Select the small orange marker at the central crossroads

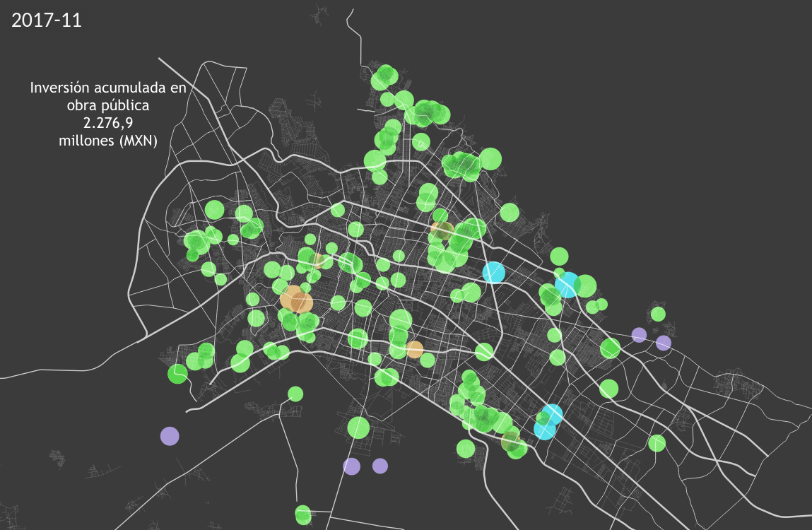tap(415, 348)
